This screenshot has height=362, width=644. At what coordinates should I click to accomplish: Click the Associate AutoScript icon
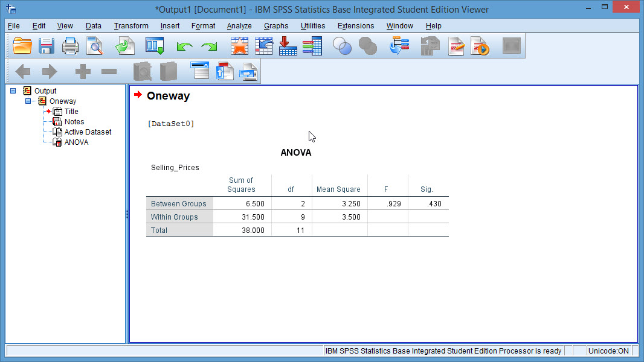pyautogui.click(x=430, y=46)
